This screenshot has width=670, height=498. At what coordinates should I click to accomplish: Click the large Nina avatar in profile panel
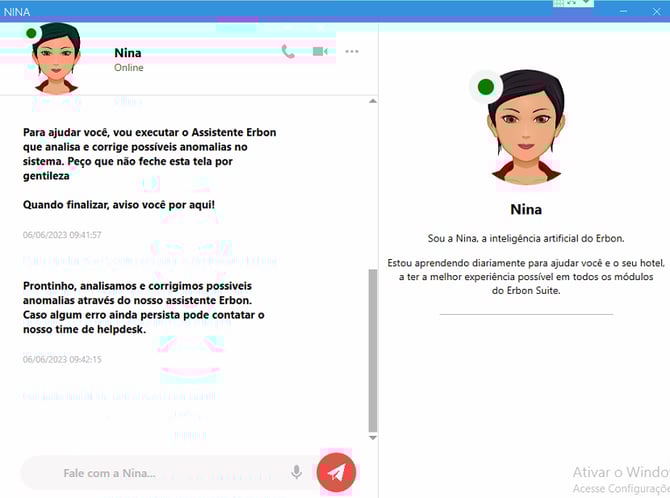(525, 130)
